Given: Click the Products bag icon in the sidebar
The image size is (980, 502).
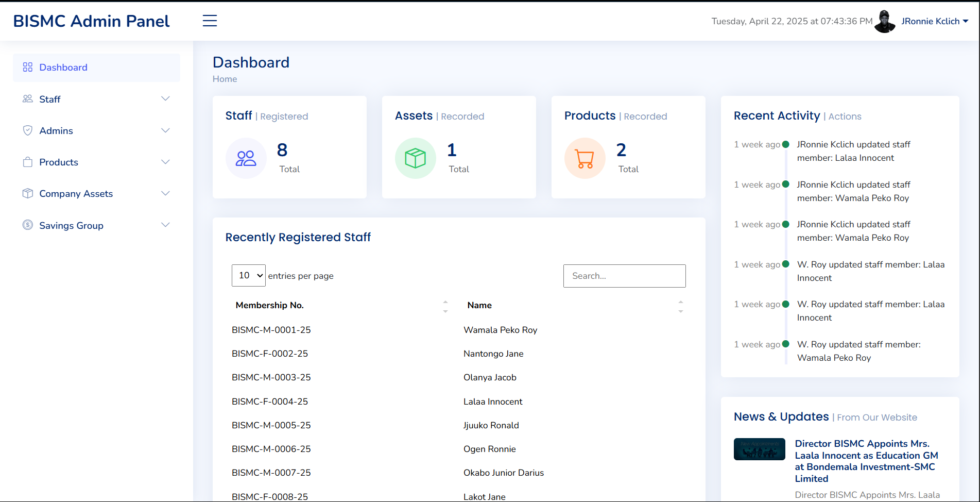Looking at the screenshot, I should coord(28,162).
